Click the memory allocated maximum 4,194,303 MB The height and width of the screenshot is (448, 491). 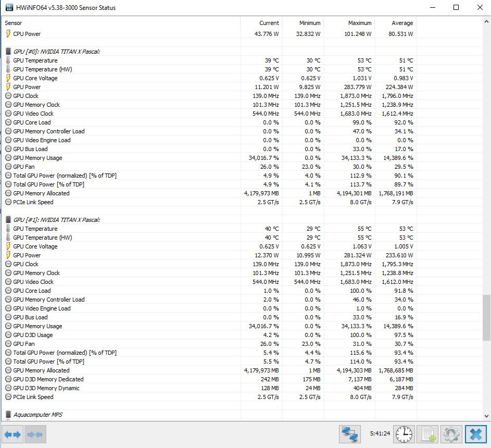354,370
